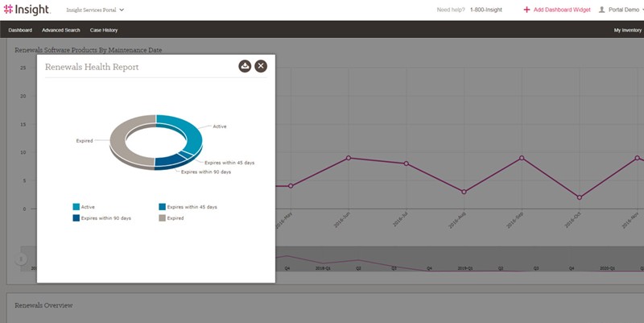Screen dimensions: 644x323
Task: Open Advanced Search
Action: (61, 30)
